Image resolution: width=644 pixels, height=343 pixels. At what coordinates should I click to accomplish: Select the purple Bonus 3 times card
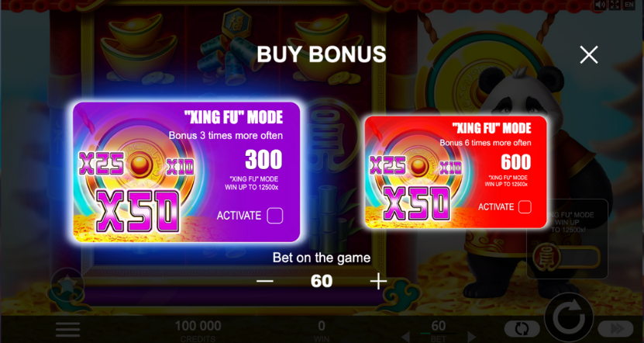pos(187,172)
